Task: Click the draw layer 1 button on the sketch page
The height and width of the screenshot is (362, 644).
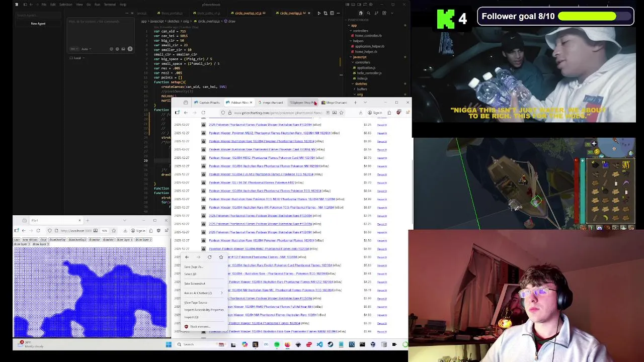Action: 124,240
